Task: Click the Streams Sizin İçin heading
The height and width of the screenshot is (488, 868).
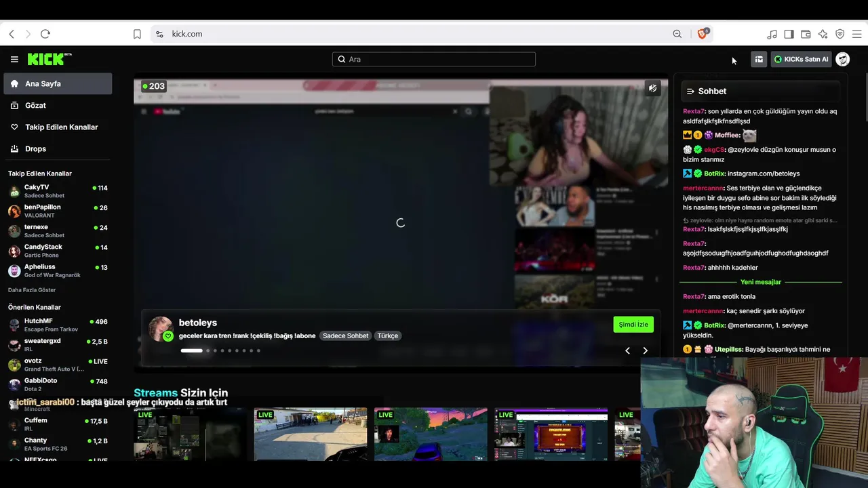Action: (x=181, y=393)
